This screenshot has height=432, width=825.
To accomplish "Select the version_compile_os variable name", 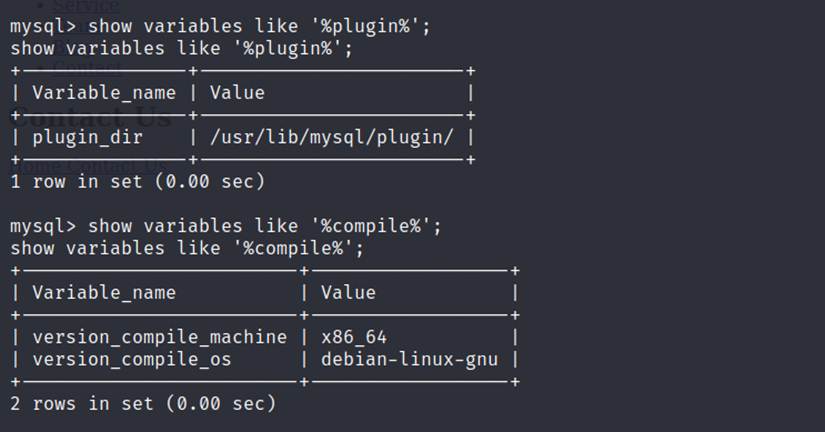I will (x=132, y=360).
